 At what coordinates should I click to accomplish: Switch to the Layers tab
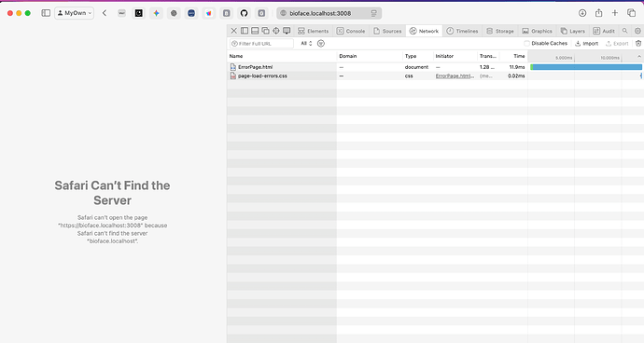[573, 31]
